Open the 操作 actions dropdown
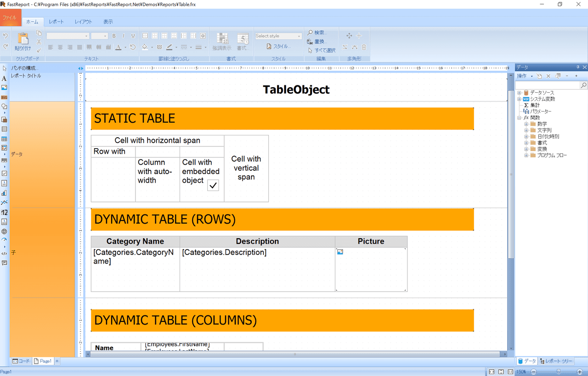 click(525, 76)
